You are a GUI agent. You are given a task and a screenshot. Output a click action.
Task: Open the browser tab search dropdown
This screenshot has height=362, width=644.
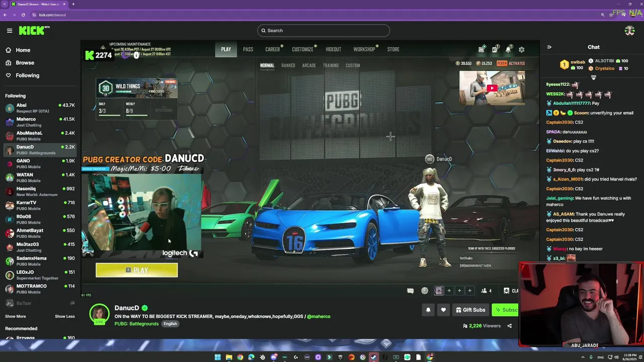click(5, 4)
